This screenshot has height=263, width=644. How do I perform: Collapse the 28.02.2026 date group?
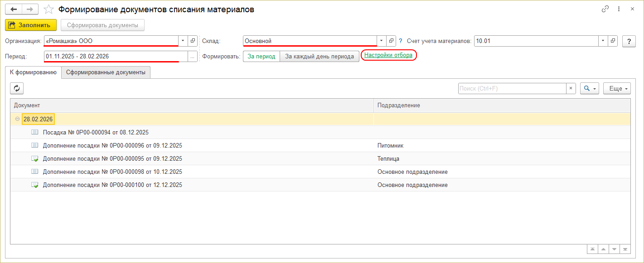(x=17, y=119)
